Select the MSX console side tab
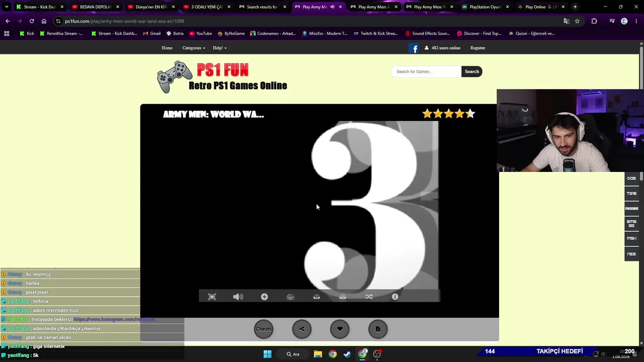644x362 pixels. click(631, 238)
